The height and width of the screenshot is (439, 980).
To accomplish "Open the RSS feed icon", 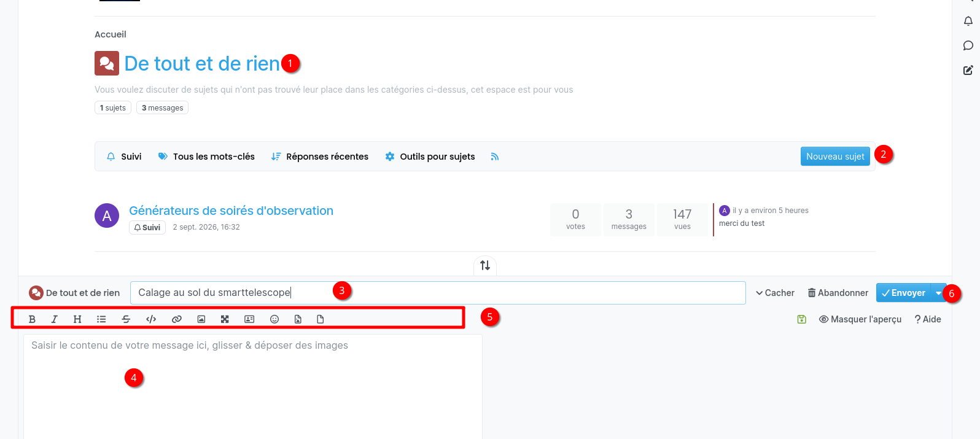I will [495, 157].
